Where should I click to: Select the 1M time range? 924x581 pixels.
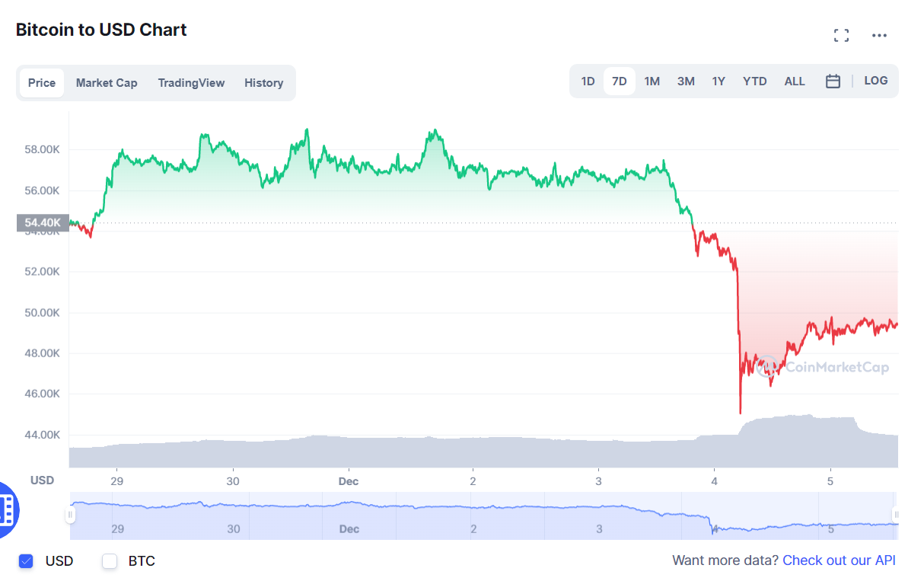coord(652,81)
